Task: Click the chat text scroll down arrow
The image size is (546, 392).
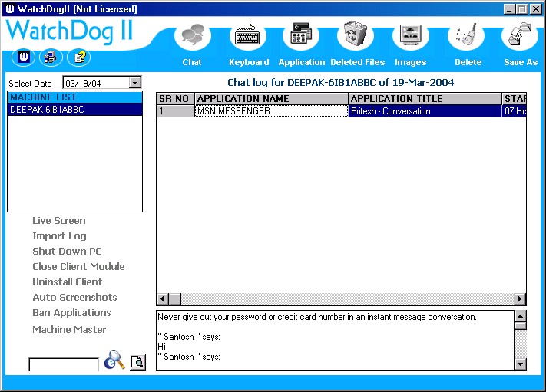Action: 520,364
